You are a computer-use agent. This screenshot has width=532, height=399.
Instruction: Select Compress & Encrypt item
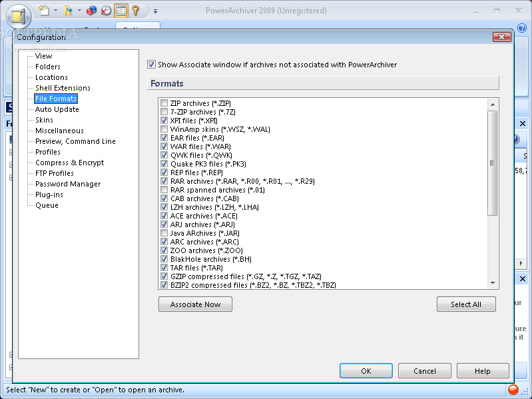69,163
